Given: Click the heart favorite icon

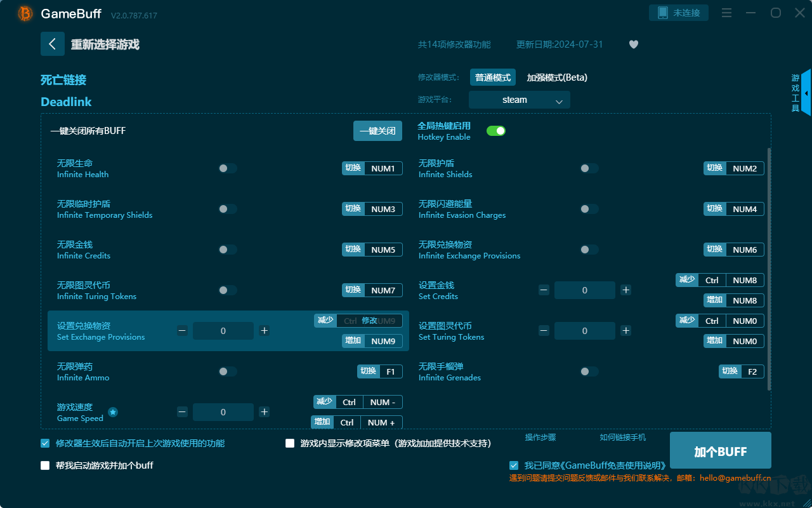Looking at the screenshot, I should point(634,44).
